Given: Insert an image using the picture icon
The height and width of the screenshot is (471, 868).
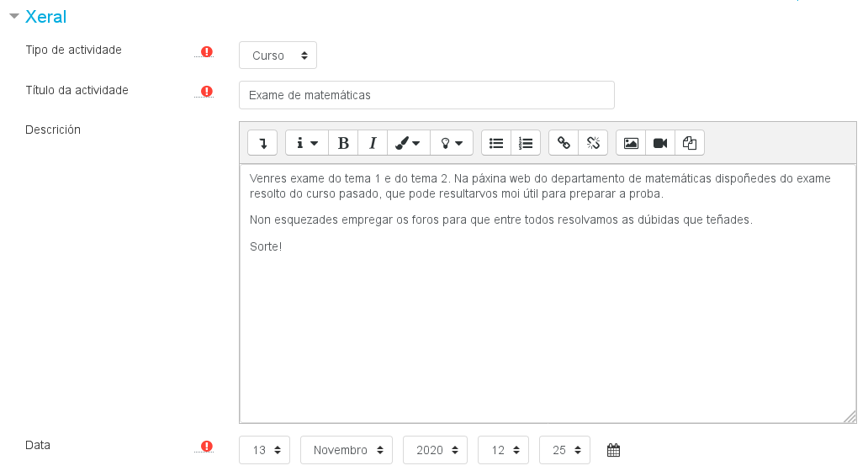Looking at the screenshot, I should point(631,143).
